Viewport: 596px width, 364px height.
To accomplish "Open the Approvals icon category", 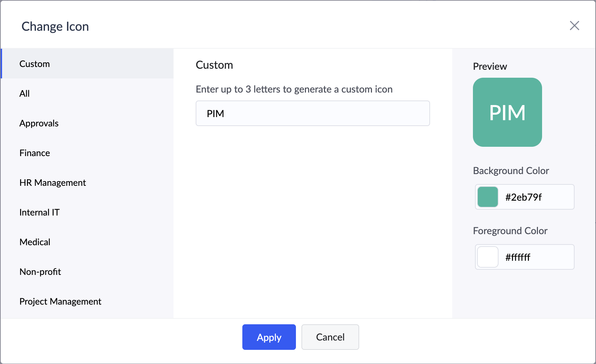I will tap(39, 123).
